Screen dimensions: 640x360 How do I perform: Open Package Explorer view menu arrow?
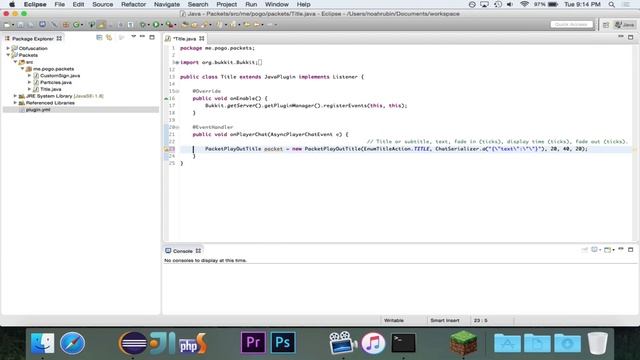133,37
